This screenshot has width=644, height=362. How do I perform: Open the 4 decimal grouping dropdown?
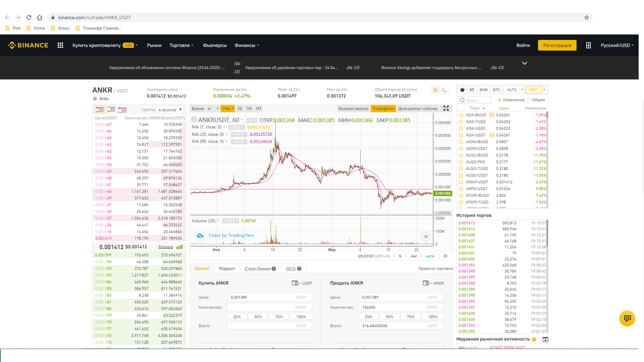tap(170, 109)
